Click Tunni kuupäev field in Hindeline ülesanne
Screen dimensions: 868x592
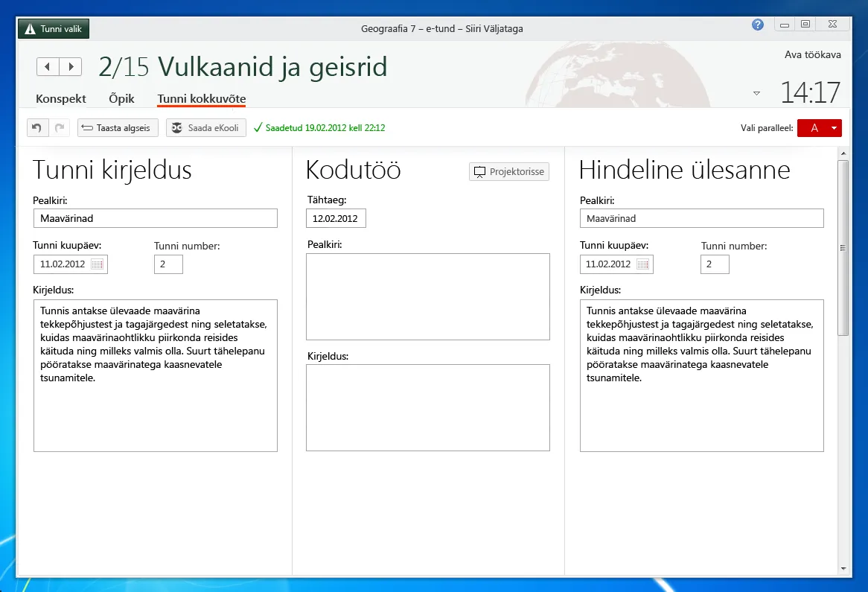click(616, 264)
